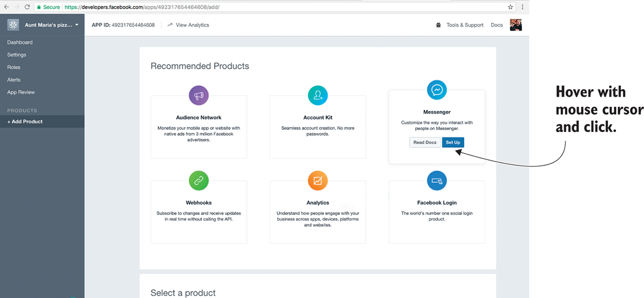Click the Facebook Login icon
The height and width of the screenshot is (298, 644).
(436, 181)
